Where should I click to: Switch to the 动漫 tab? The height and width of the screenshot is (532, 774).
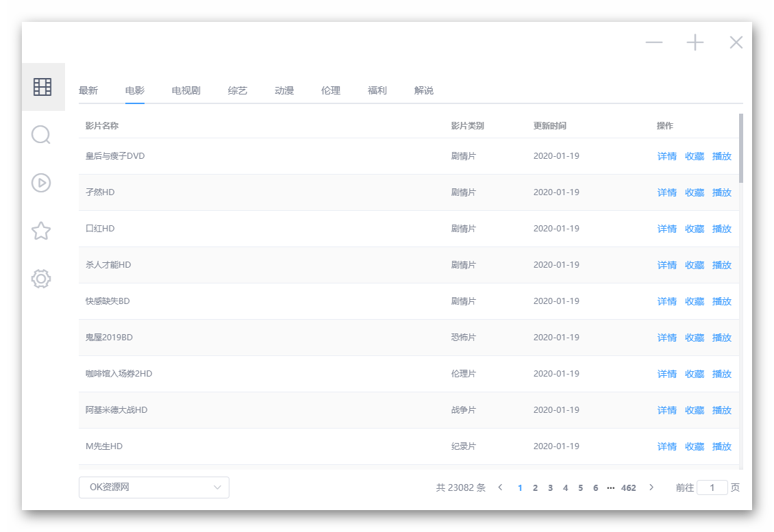click(x=284, y=90)
